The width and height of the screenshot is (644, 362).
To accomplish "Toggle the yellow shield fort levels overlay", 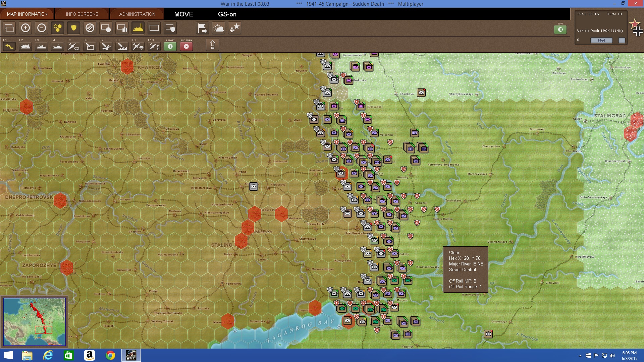I will click(x=74, y=28).
